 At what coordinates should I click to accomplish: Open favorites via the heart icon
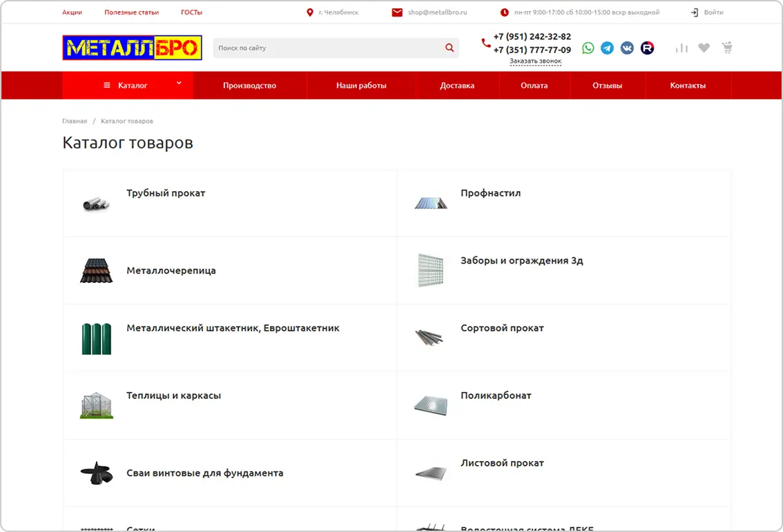coord(704,48)
